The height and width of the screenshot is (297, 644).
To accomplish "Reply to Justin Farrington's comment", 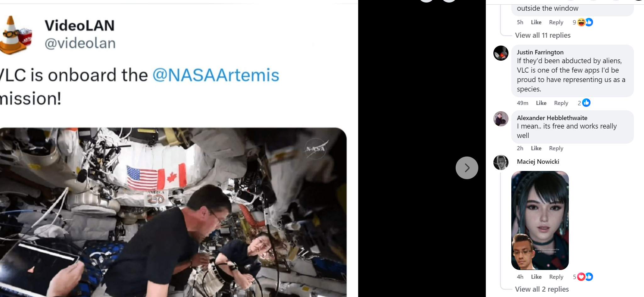I will point(561,103).
